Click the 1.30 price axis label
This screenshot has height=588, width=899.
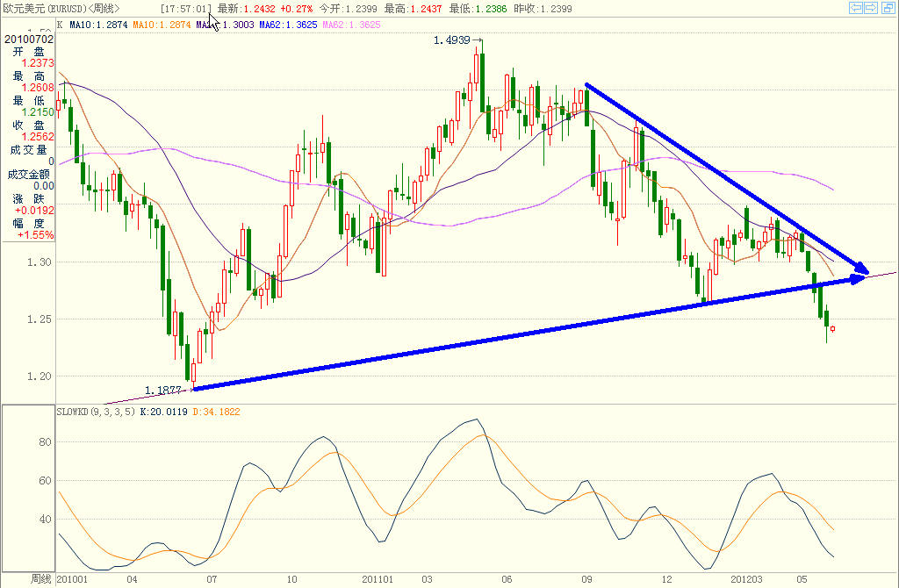pos(39,262)
